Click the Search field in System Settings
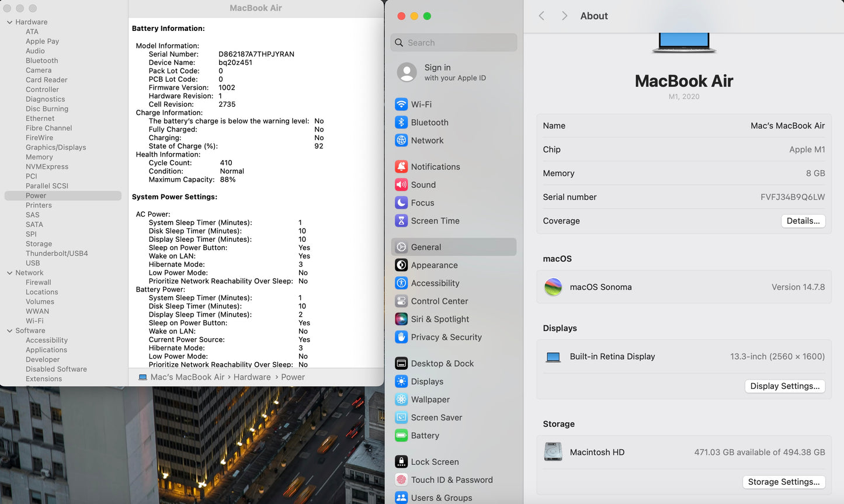Image resolution: width=844 pixels, height=504 pixels. pos(454,43)
